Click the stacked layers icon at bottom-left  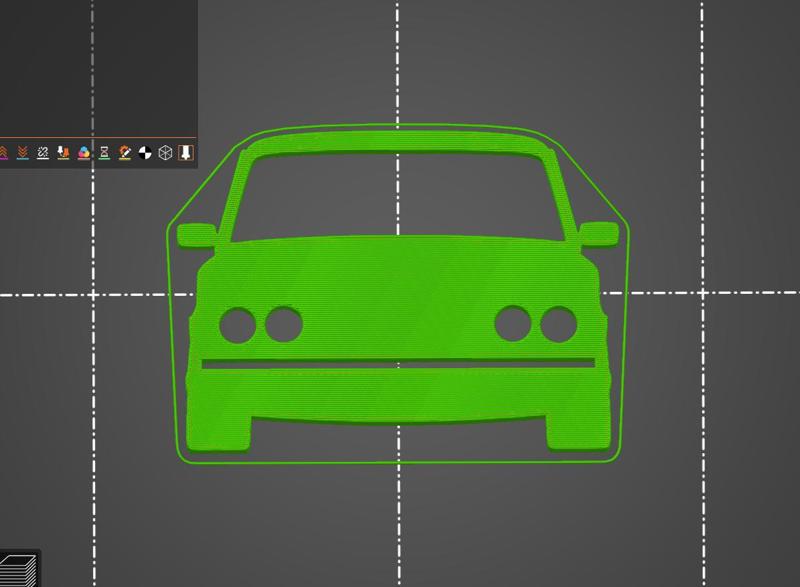tap(19, 570)
